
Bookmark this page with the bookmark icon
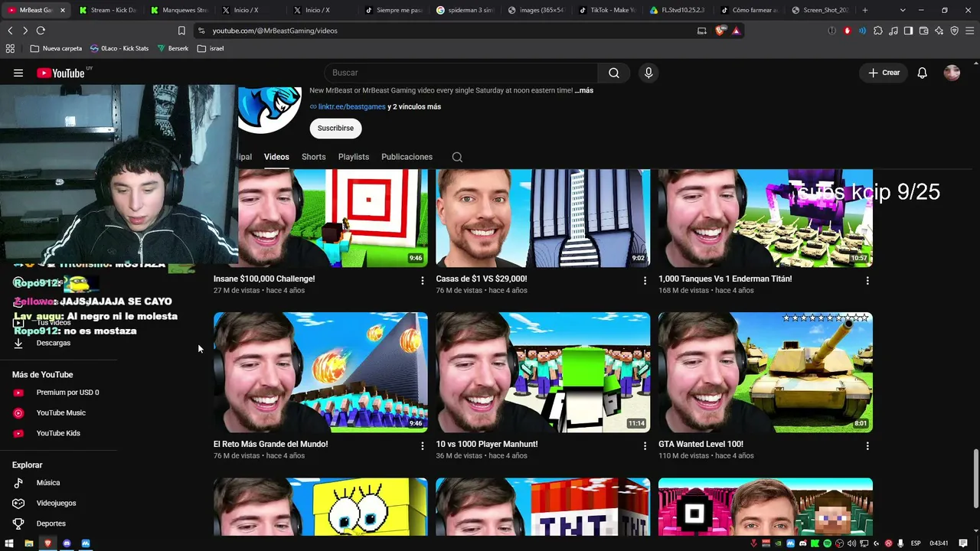[181, 31]
